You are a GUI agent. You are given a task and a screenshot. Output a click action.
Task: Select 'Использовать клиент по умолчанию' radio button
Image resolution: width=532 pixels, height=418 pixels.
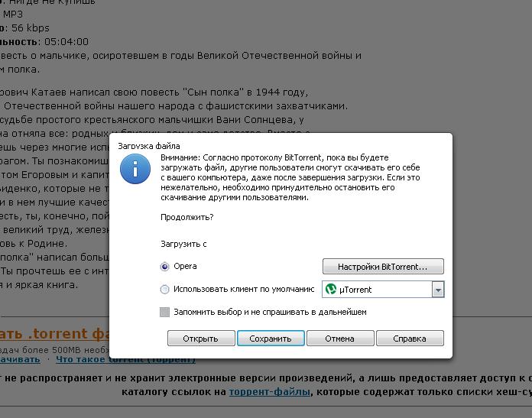coord(164,290)
